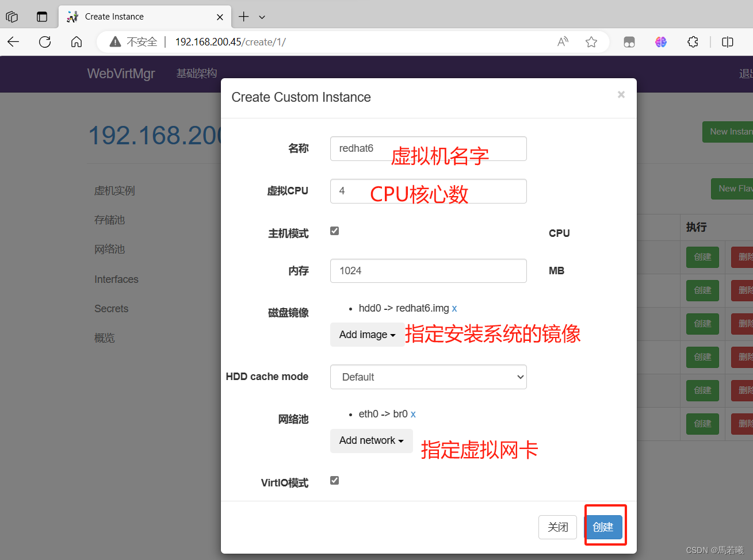Click the 名称 input field
Screen dimensions: 753x560
click(x=429, y=148)
